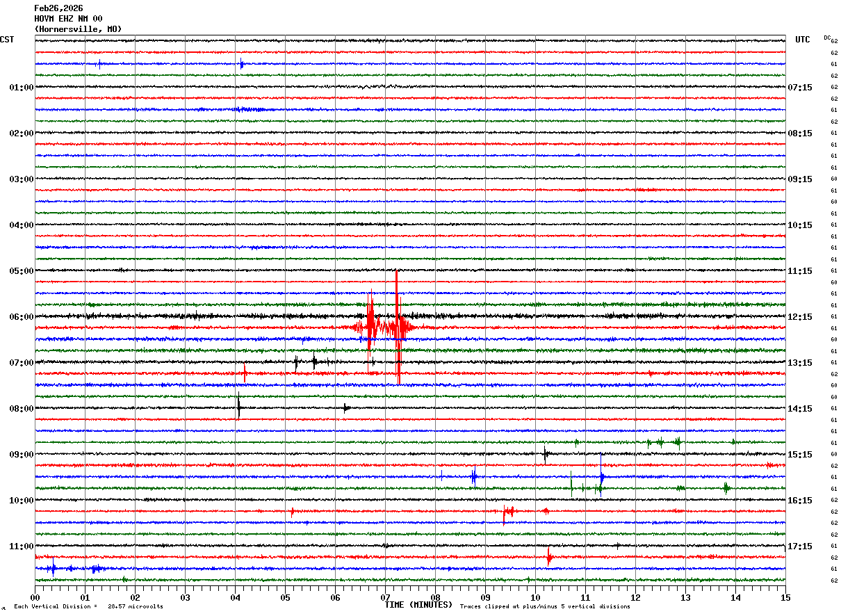The height and width of the screenshot is (616, 841).
Task: Select the 05:00 CST time label
Action: [x=22, y=271]
